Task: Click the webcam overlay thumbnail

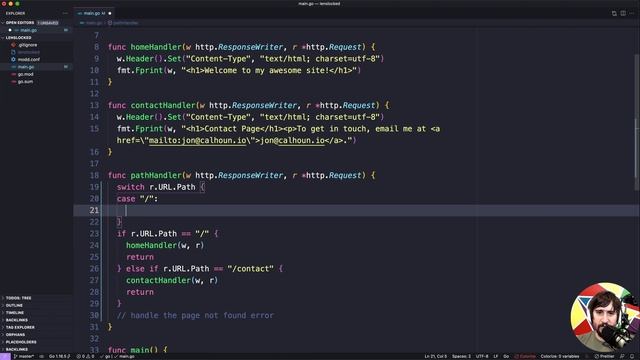Action: (605, 317)
